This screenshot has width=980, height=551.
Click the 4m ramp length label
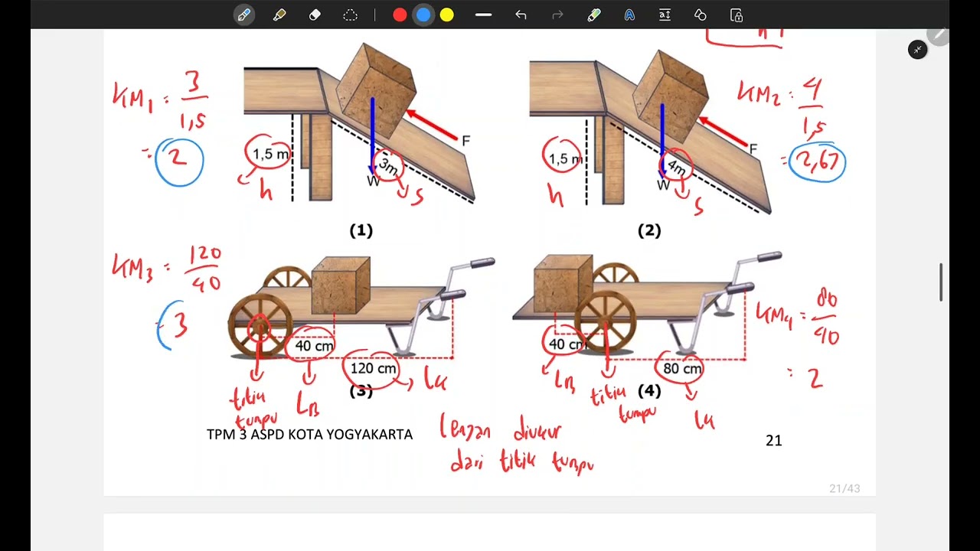pos(676,166)
